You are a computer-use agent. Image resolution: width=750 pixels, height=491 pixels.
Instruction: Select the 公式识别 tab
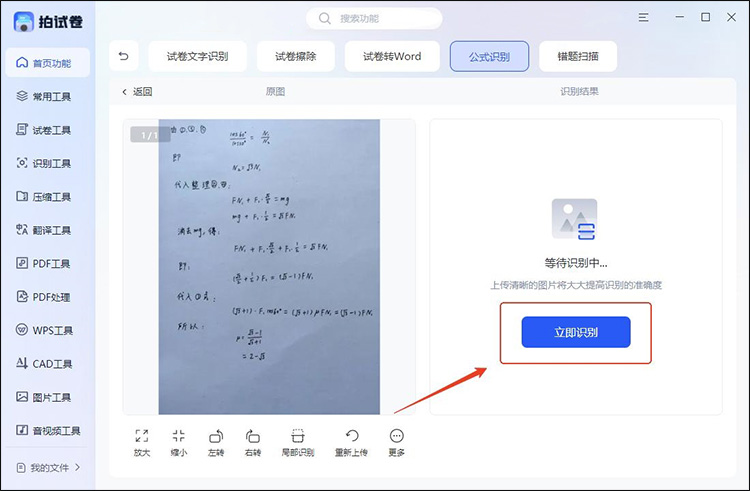[x=489, y=56]
